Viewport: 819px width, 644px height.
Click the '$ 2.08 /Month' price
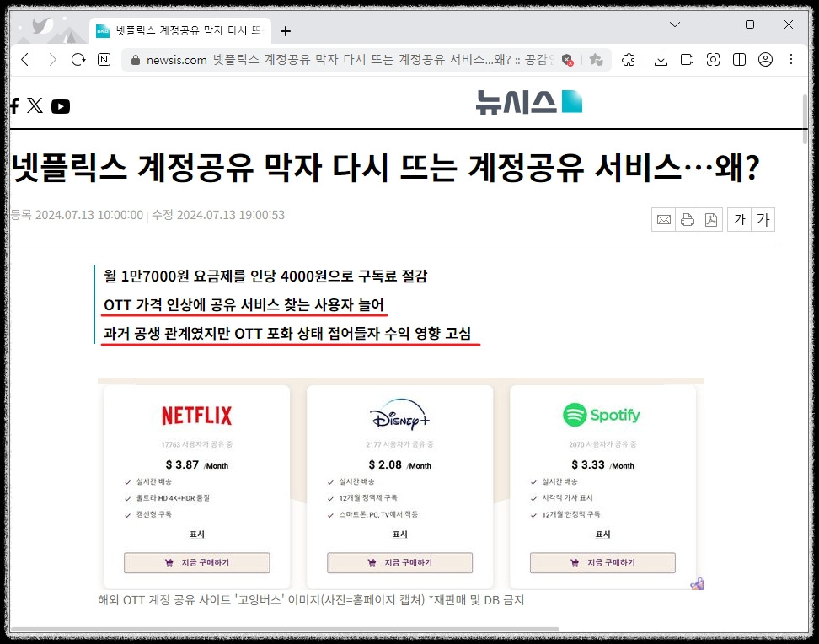click(399, 464)
